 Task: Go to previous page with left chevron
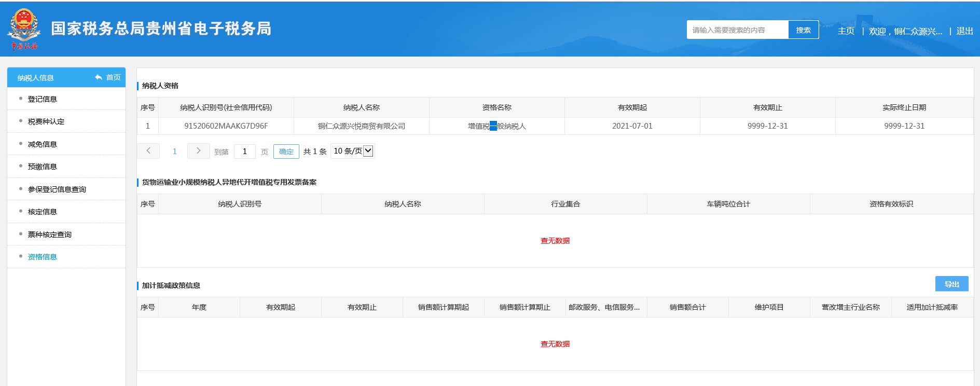[148, 151]
